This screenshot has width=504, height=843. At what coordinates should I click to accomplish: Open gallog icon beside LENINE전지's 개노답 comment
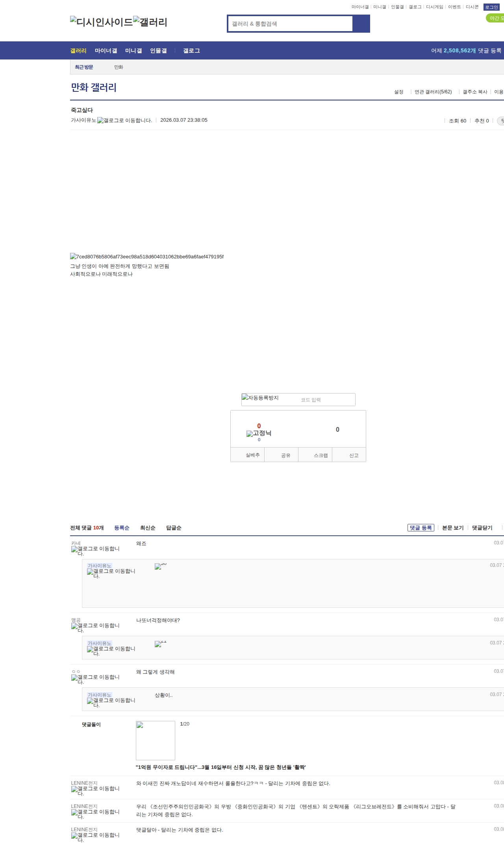[x=95, y=791]
